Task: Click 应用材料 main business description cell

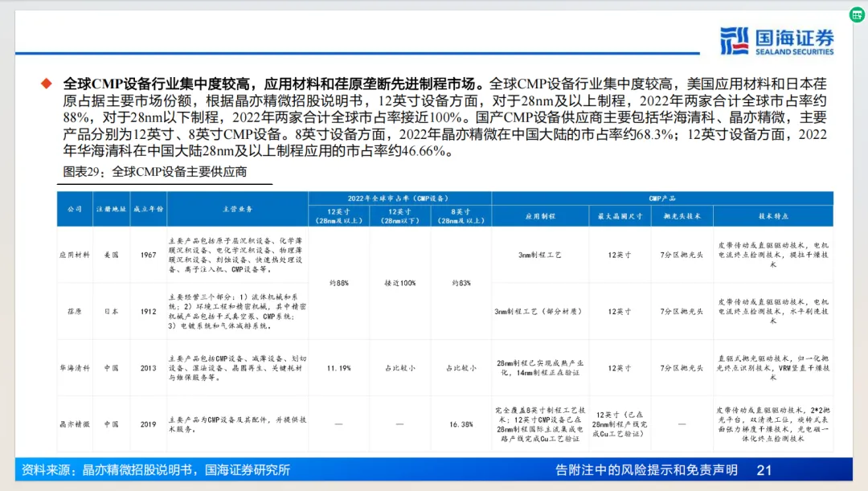Action: (237, 256)
